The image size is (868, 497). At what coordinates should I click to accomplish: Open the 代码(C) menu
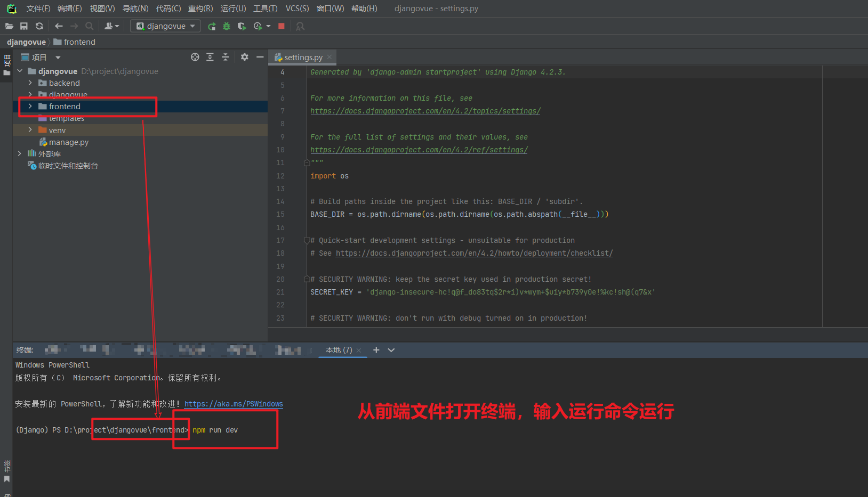pos(168,9)
